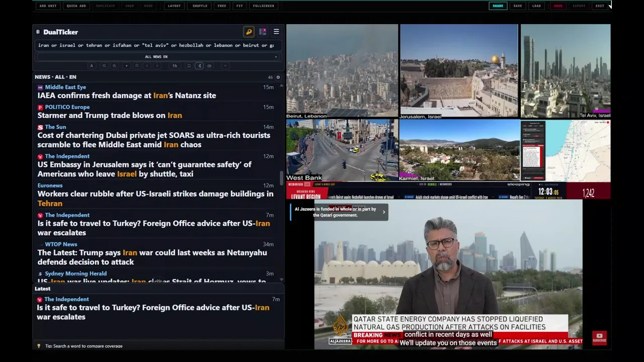This screenshot has height=362, width=644.
Task: Click the FULLSCREEN button
Action: click(264, 6)
